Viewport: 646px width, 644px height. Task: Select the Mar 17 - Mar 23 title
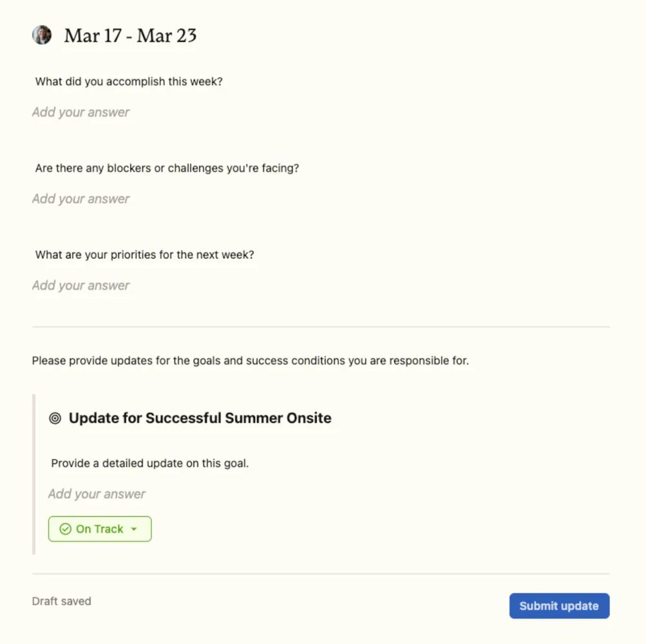(x=130, y=35)
